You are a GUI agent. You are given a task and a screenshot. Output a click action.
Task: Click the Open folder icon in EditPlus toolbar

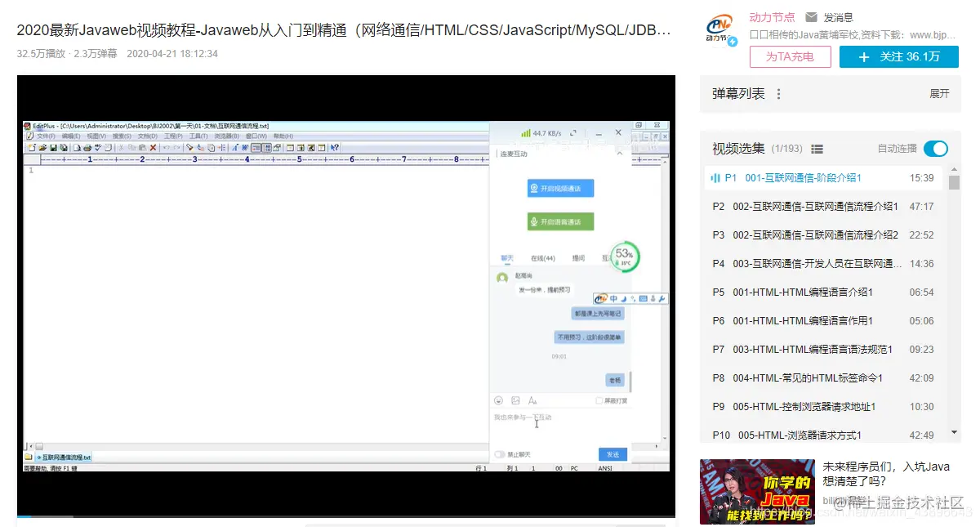click(x=42, y=148)
